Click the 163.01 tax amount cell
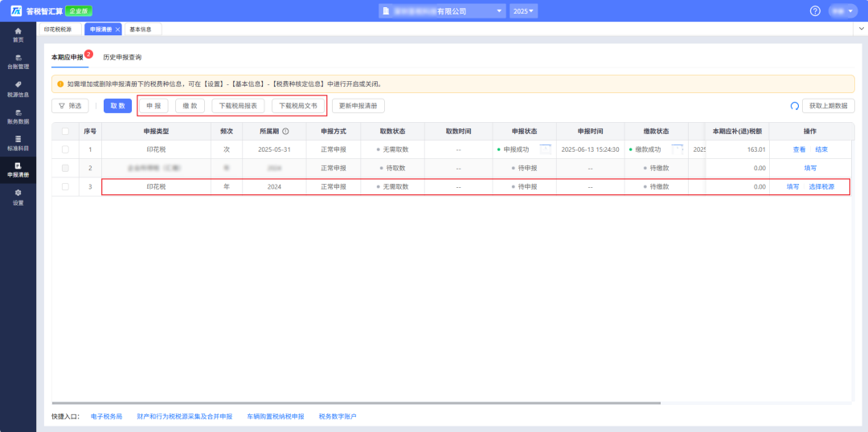 738,149
